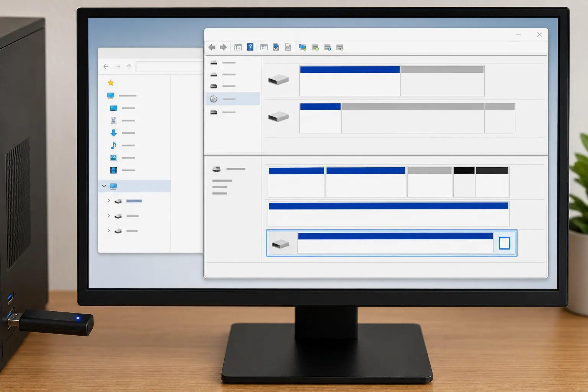The image size is (588, 392).
Task: Select the wider dark partition at row end
Action: (492, 182)
